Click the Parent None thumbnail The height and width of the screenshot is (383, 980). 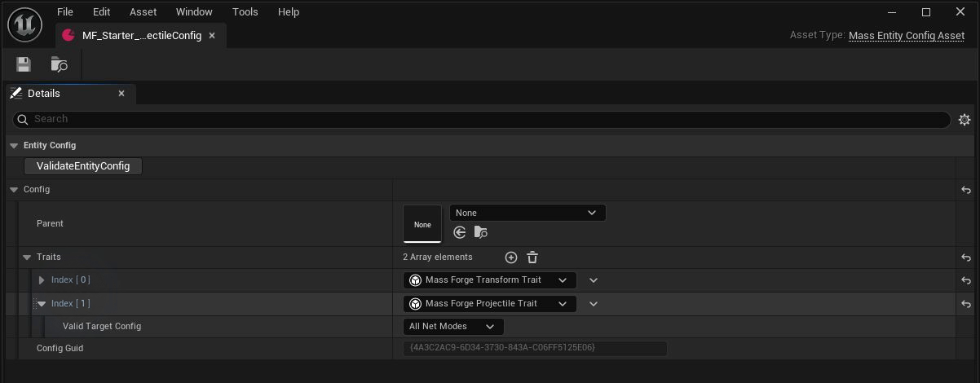point(422,224)
